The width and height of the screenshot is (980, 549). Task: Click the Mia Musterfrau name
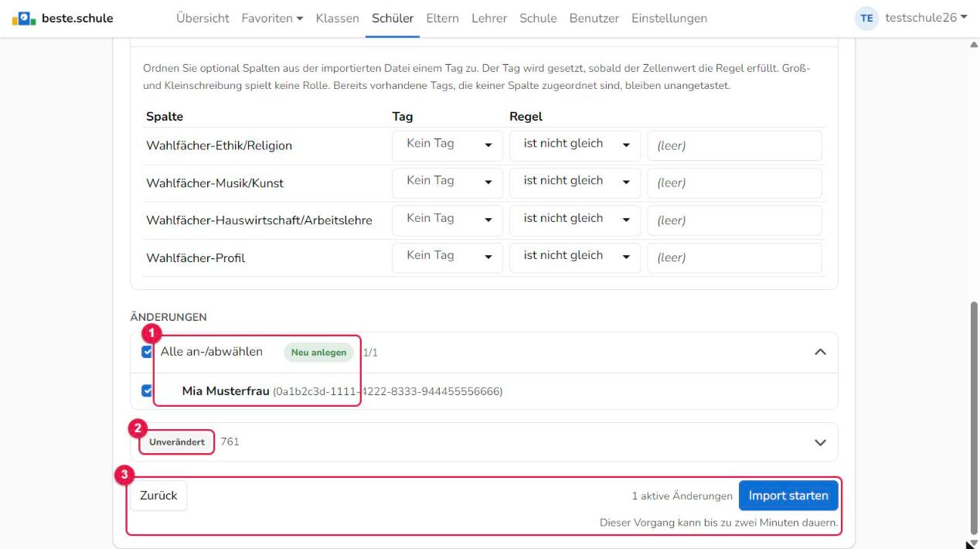(226, 391)
